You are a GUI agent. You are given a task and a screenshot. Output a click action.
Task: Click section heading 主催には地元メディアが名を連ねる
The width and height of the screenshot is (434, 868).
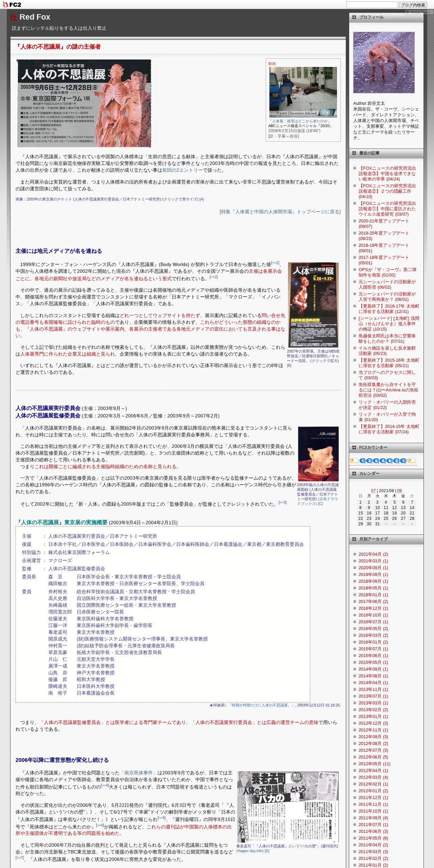[58, 251]
